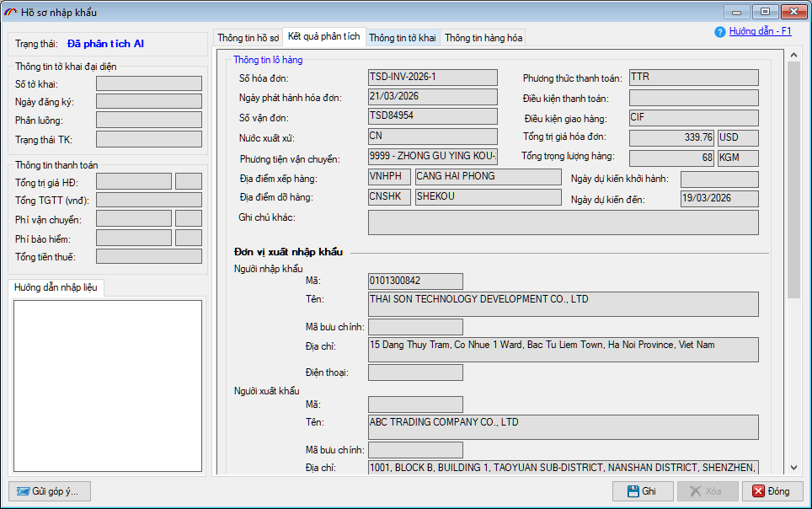Maximize the Hồ sơ nhập khẩu window
The height and width of the screenshot is (509, 812).
tap(765, 12)
